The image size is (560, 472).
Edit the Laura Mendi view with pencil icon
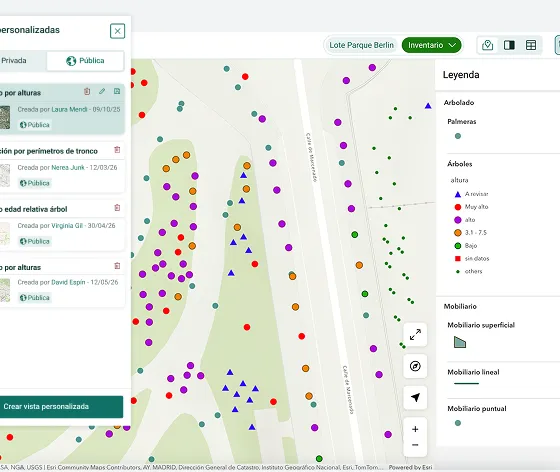pos(102,91)
